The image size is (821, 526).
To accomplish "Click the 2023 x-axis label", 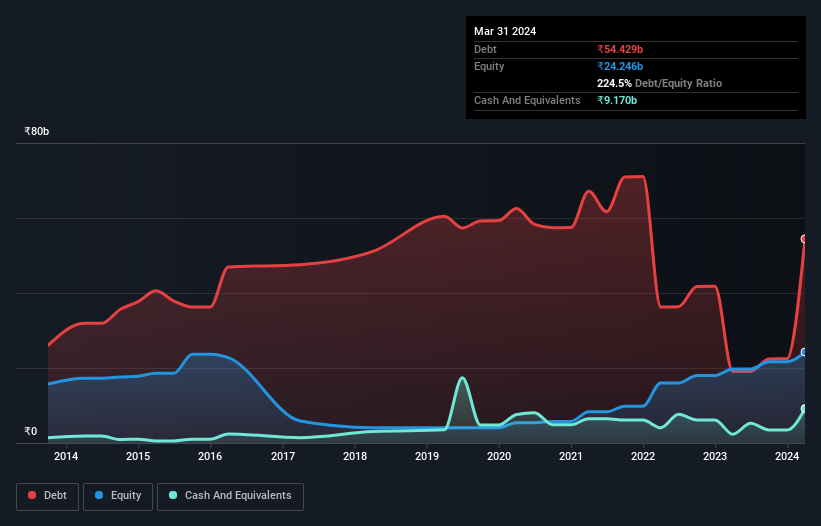I will [x=715, y=456].
